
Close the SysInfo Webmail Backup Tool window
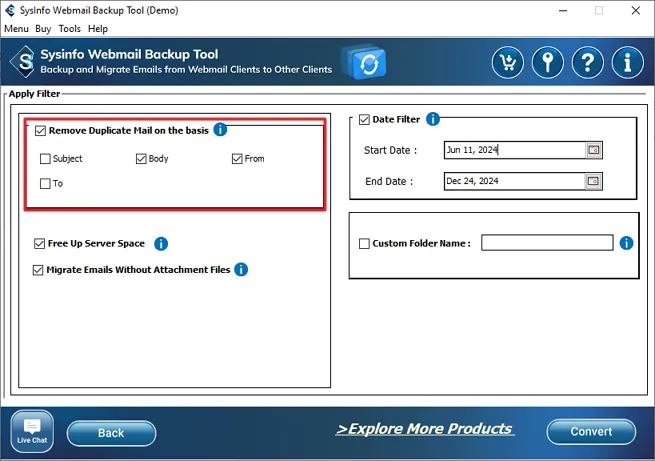[635, 10]
